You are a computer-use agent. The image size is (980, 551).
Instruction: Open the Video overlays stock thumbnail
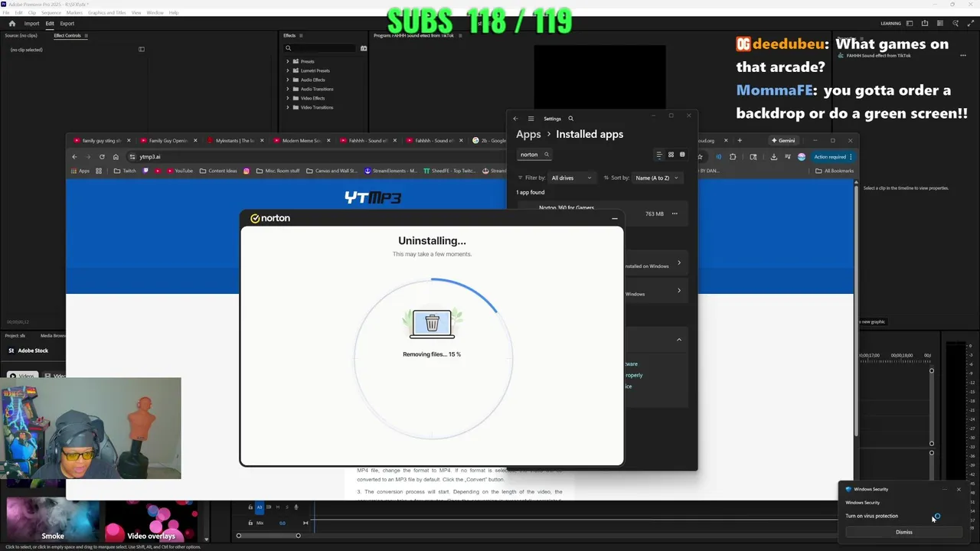tap(151, 521)
